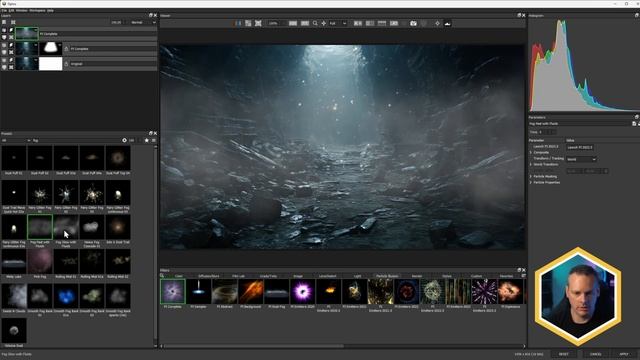Click the lock icon on Original layer
640x360 pixels.
pyautogui.click(x=67, y=64)
